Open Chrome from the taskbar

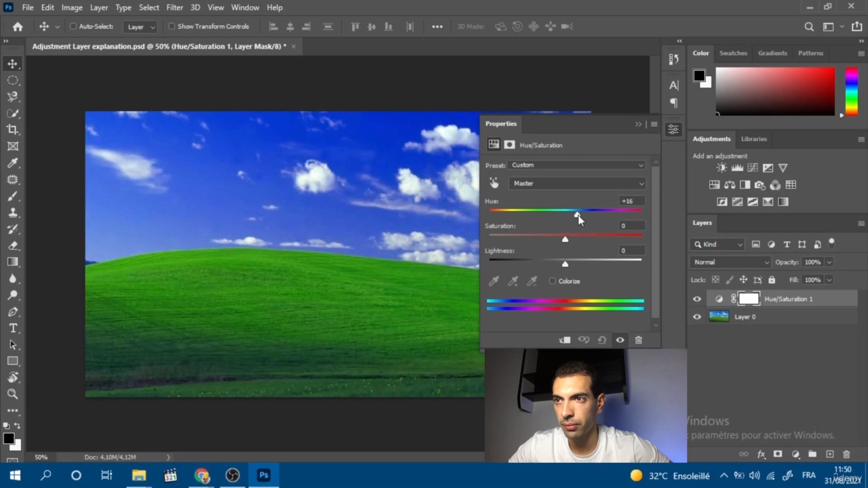tap(202, 475)
